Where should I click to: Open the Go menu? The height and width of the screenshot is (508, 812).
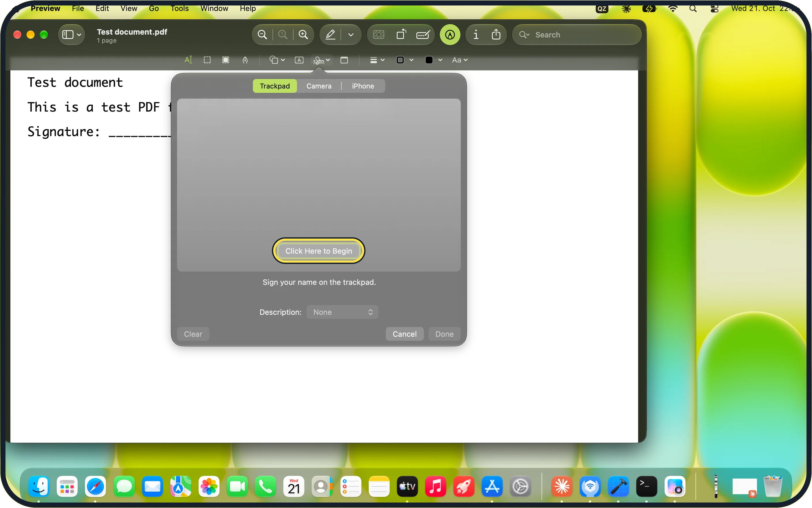153,8
